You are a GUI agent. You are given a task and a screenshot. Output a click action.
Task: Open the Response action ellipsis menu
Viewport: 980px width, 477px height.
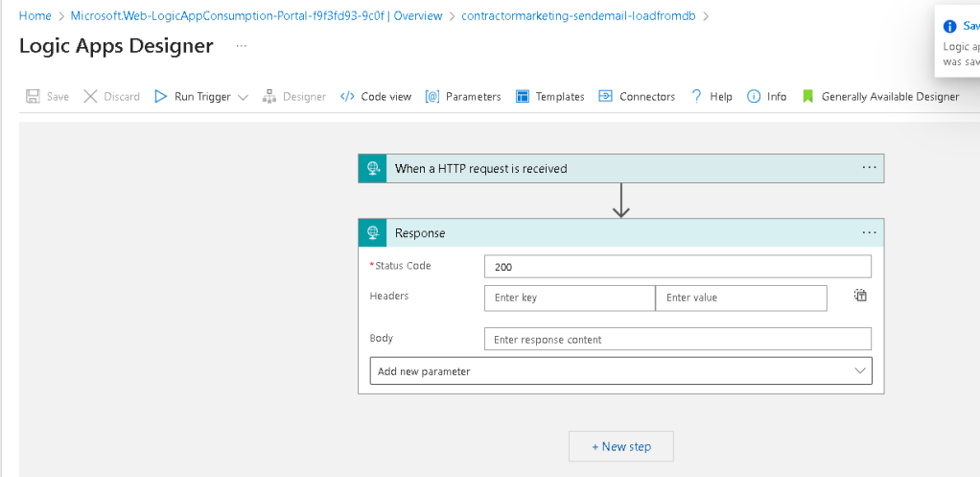coord(870,232)
